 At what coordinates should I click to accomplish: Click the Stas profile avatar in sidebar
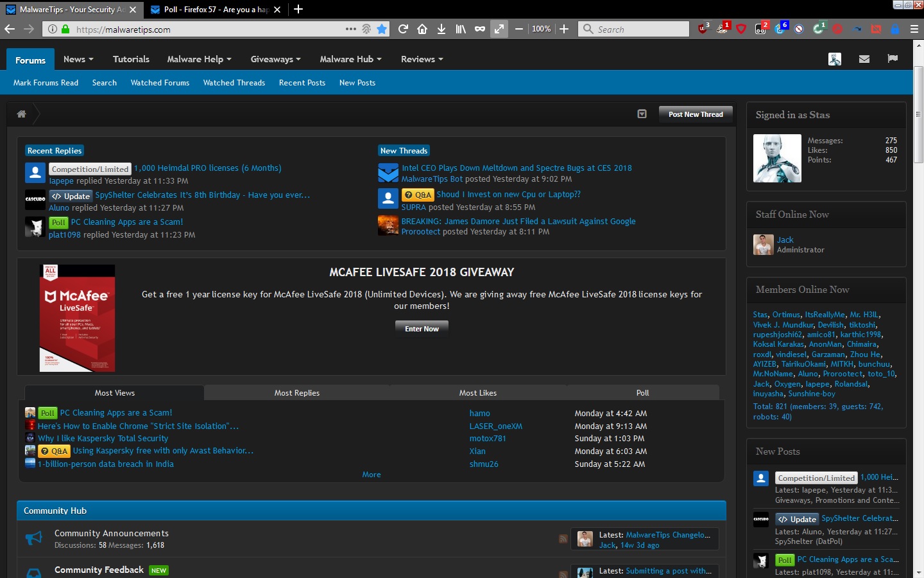point(777,159)
